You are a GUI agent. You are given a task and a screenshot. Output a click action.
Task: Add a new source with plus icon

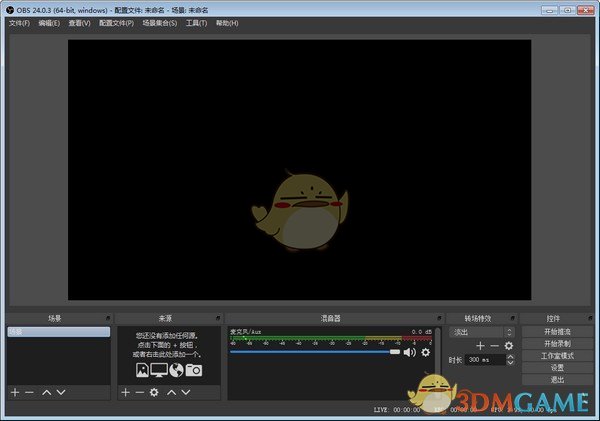click(125, 392)
